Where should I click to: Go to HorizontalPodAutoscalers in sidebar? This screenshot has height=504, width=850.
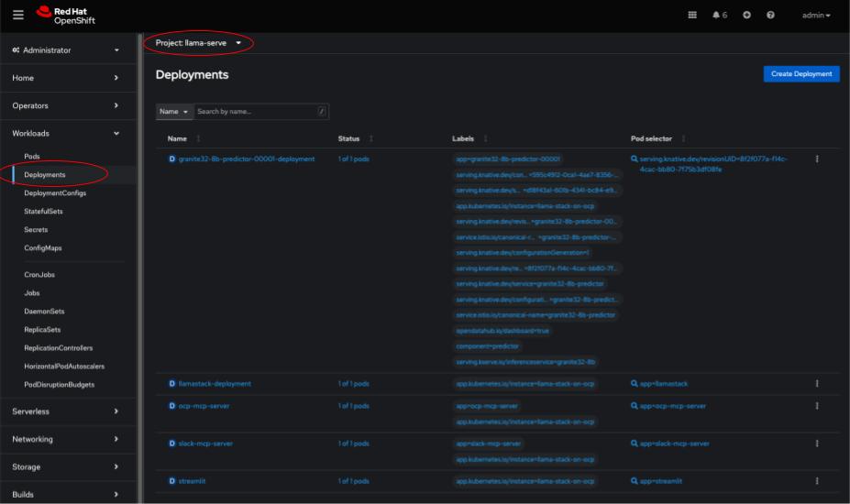[64, 367]
